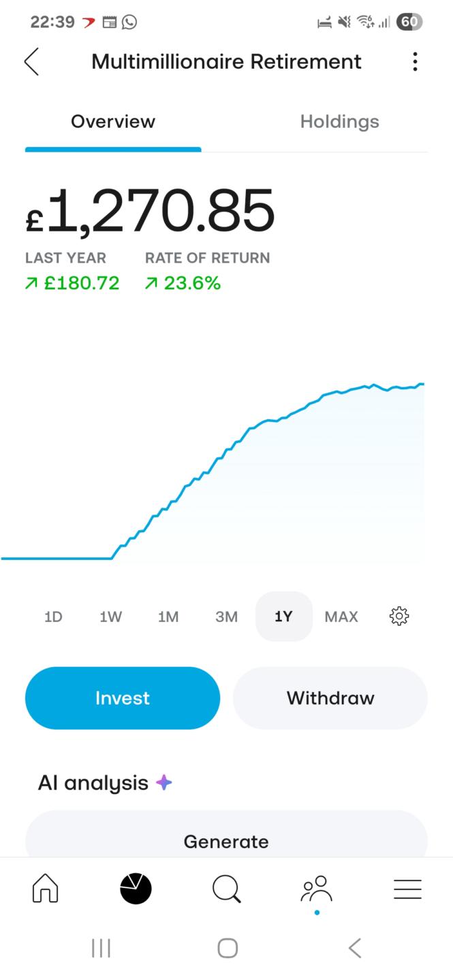453x980 pixels.
Task: Tap the back arrow in the header
Action: 32,62
